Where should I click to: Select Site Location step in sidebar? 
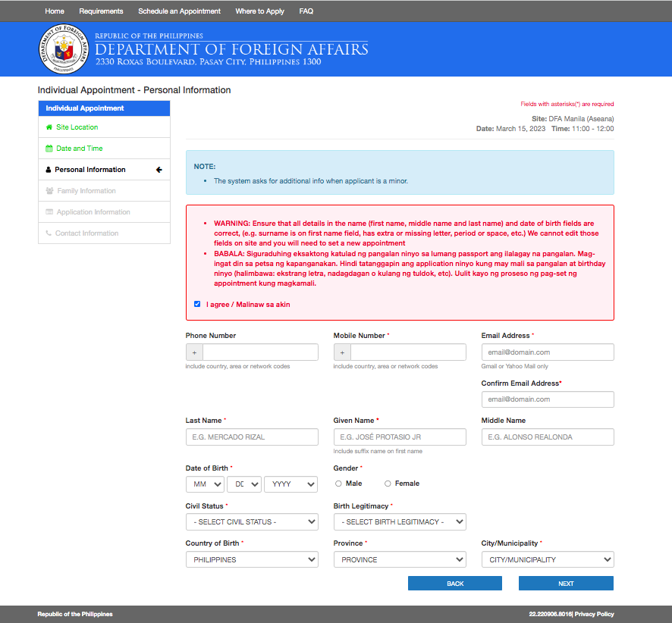(x=104, y=127)
